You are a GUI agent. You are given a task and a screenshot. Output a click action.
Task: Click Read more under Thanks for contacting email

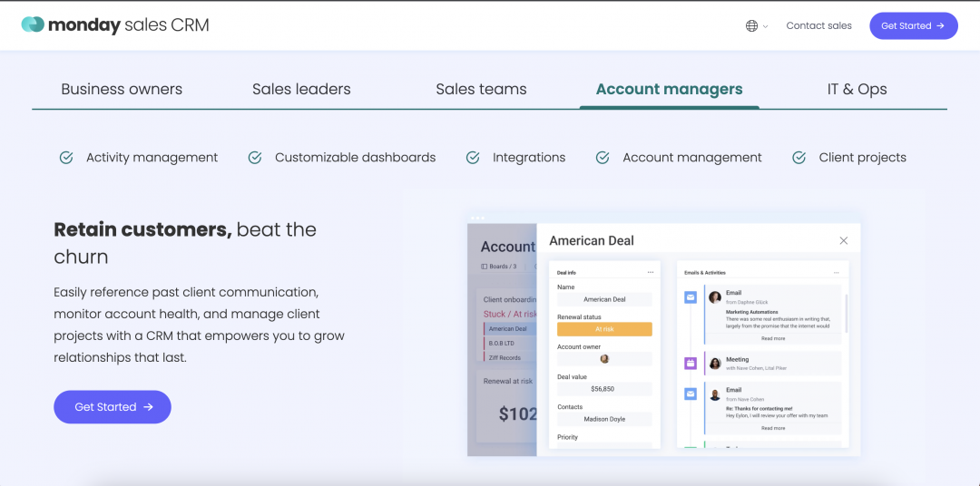773,428
